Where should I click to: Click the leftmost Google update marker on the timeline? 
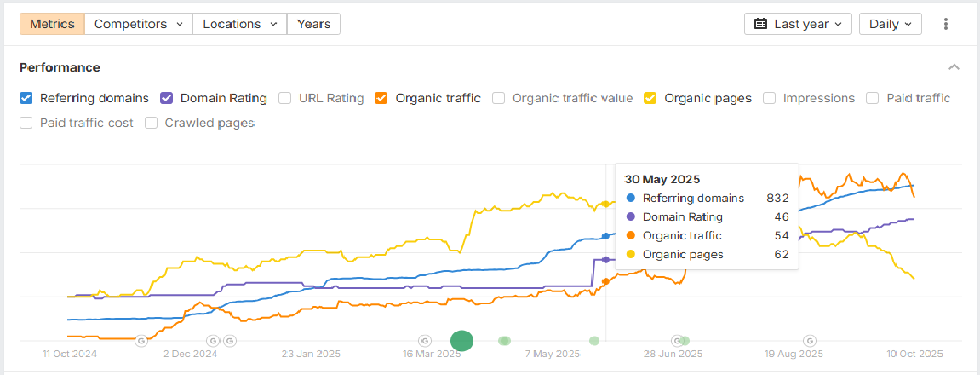(x=141, y=341)
